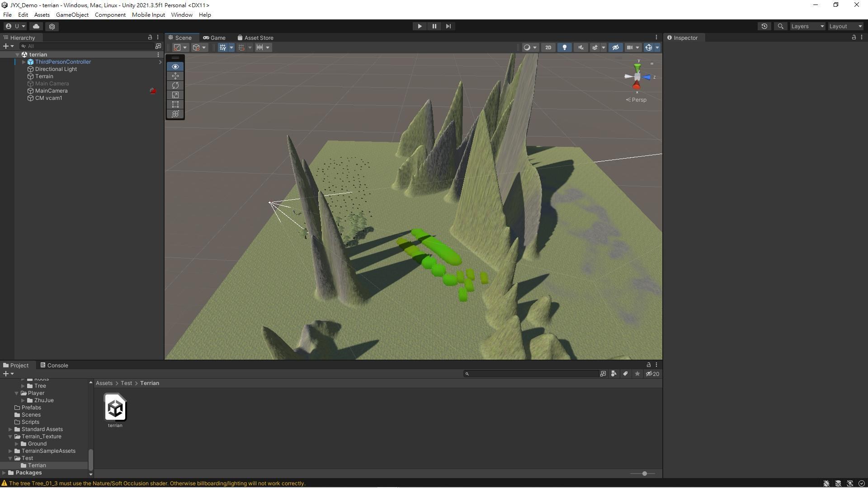Open the Layout dropdown at top right

pos(844,26)
